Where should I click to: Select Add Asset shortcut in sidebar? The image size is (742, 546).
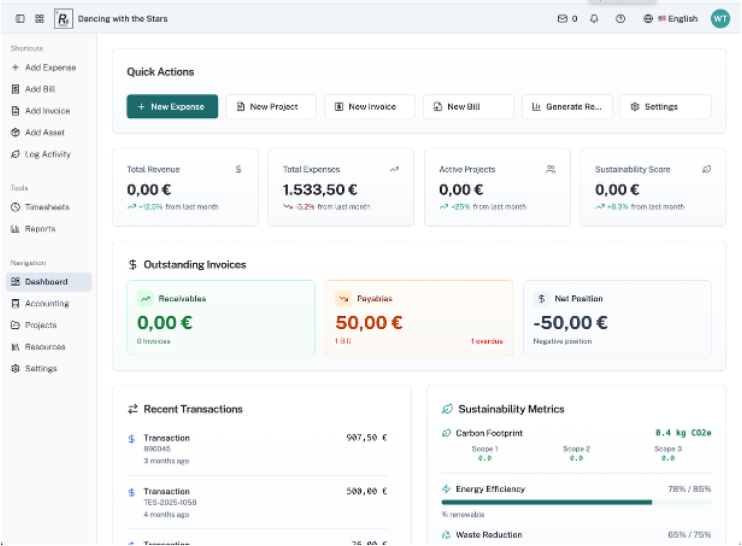(x=44, y=133)
